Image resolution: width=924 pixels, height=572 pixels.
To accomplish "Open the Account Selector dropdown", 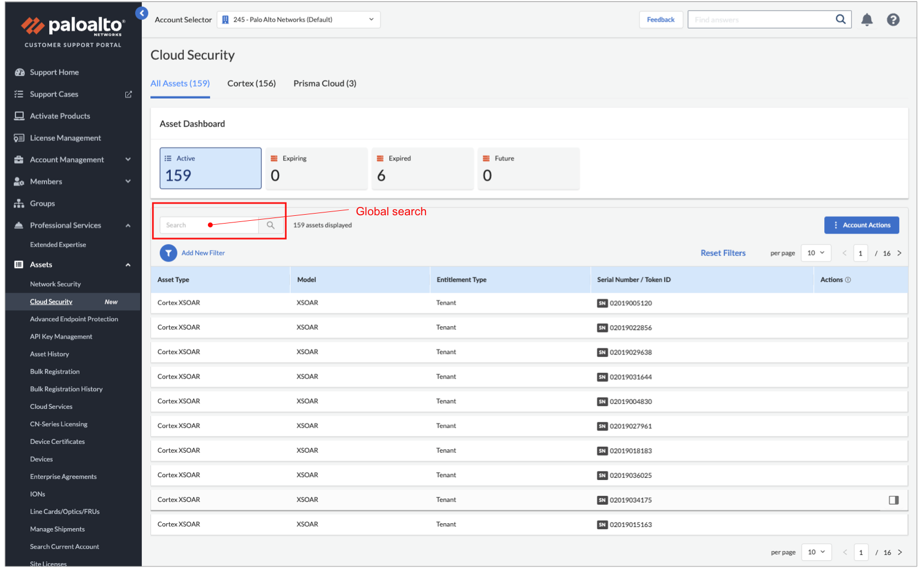I will click(298, 19).
